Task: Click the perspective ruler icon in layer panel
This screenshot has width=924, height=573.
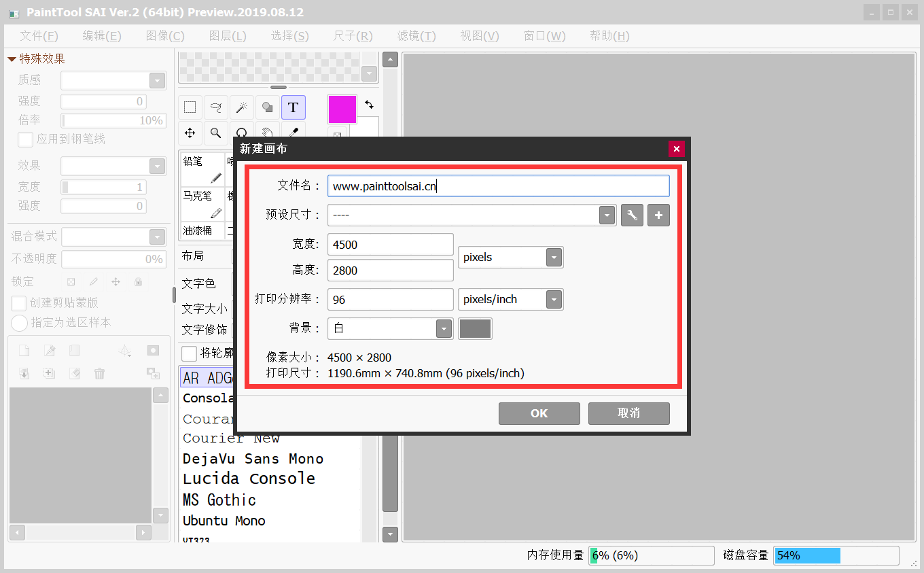Action: (x=125, y=351)
